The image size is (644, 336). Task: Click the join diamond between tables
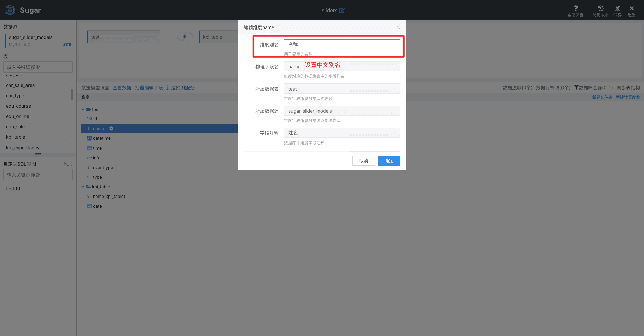click(185, 36)
